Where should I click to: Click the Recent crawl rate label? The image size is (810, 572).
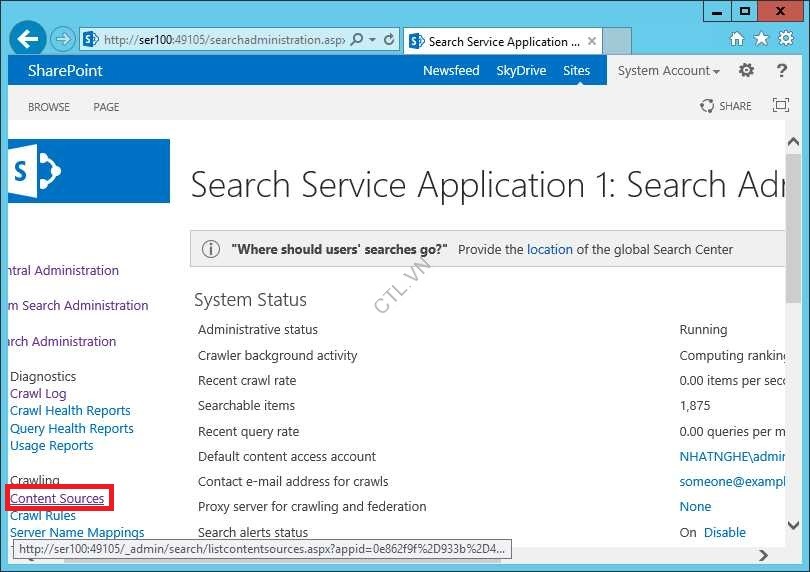247,381
